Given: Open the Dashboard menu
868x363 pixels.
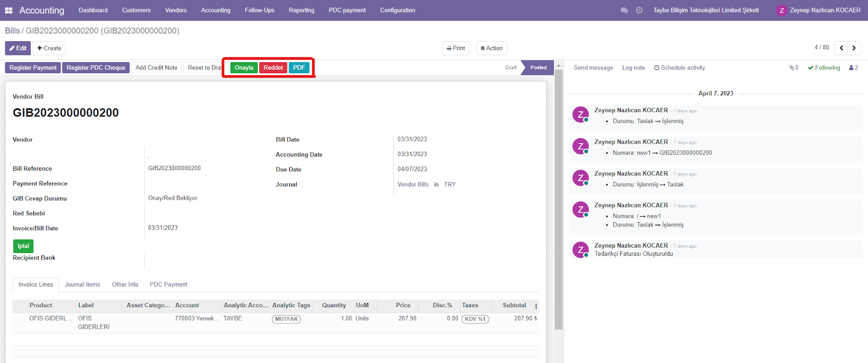Looking at the screenshot, I should pos(93,10).
